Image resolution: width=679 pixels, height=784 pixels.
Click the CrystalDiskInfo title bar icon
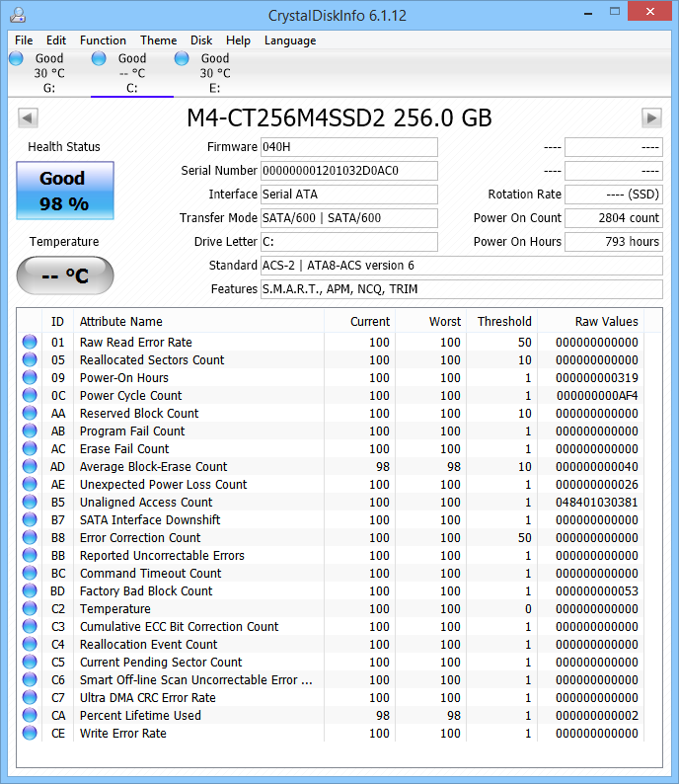coord(18,15)
